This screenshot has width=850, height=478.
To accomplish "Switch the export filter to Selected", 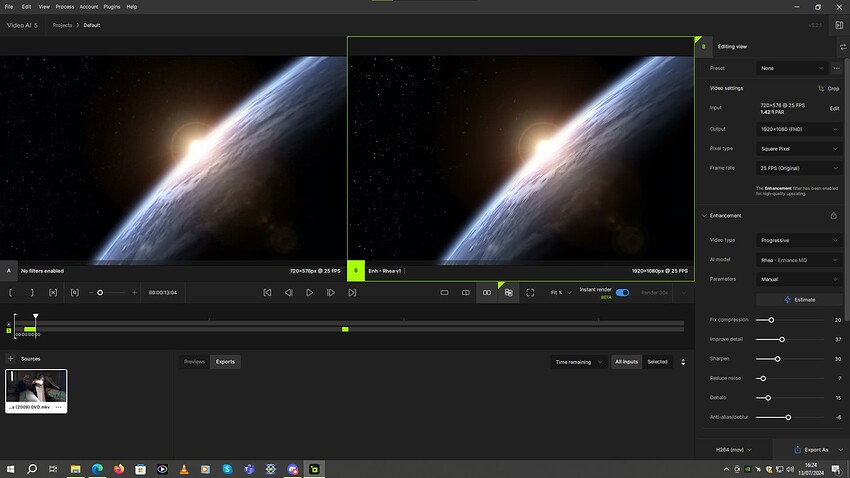I will tap(657, 362).
